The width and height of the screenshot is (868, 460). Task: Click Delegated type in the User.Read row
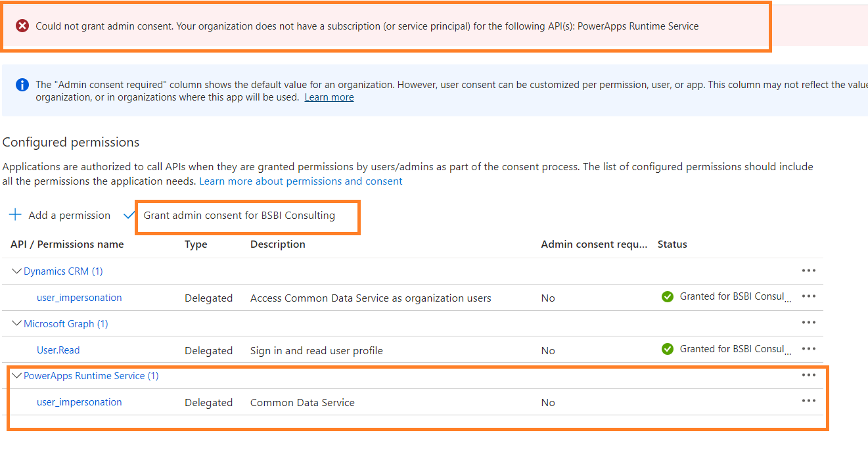(208, 351)
